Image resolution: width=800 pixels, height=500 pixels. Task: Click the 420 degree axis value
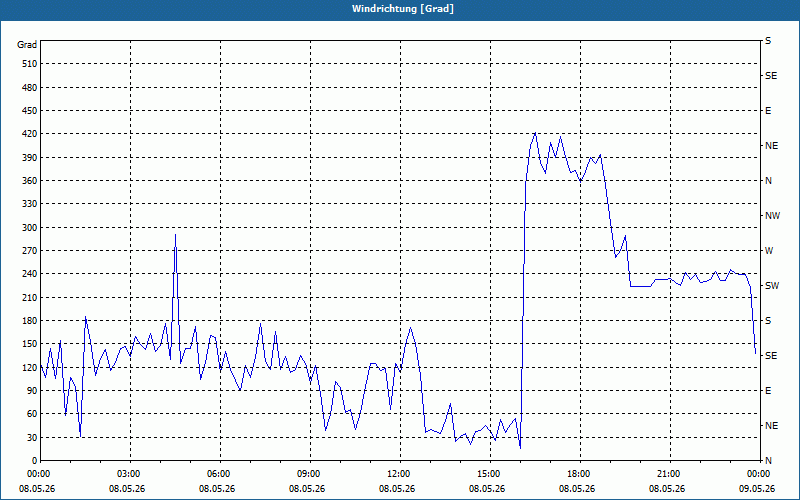30,134
